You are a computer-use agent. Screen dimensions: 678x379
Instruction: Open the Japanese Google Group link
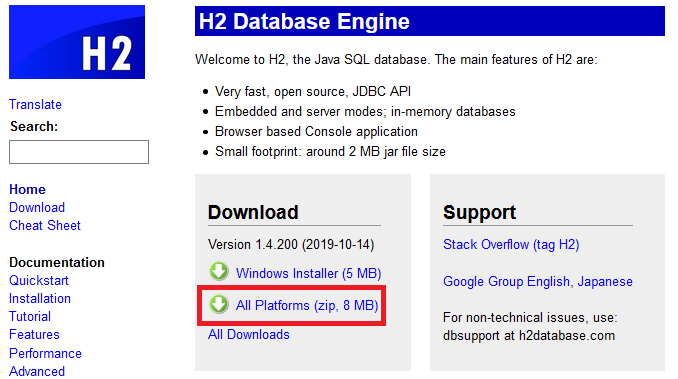coord(605,281)
